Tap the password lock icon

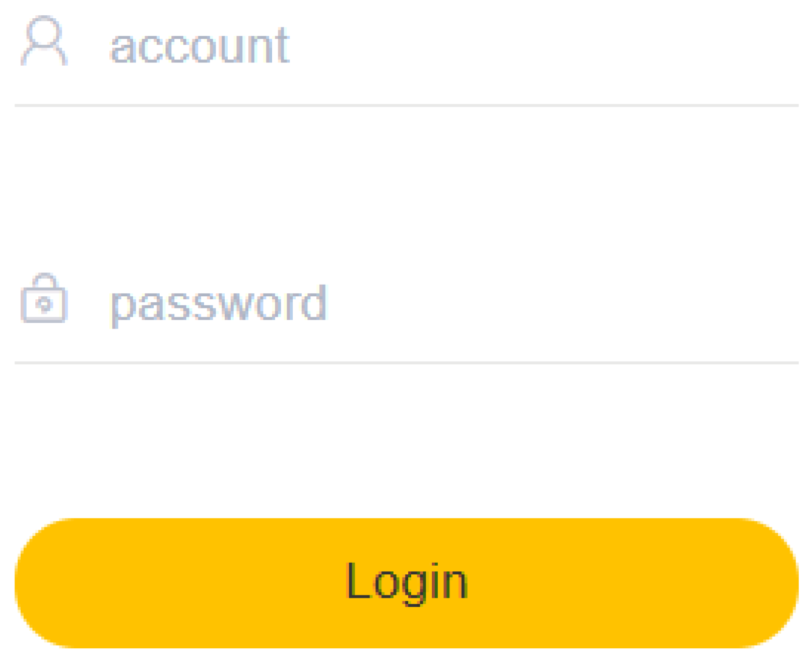(x=43, y=297)
